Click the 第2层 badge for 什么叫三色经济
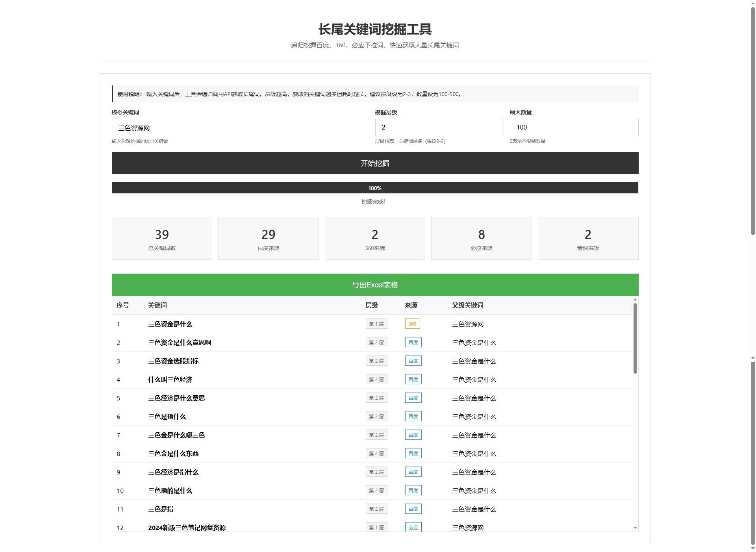756x552 pixels. coord(376,379)
